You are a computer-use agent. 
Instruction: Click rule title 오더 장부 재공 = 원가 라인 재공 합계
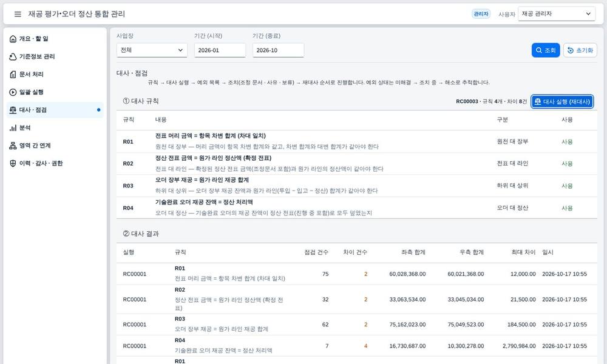coord(202,180)
